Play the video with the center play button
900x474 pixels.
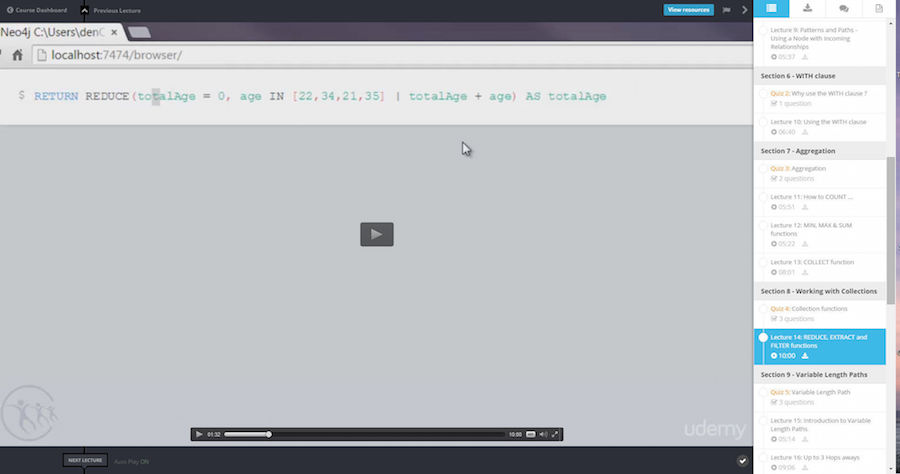(x=377, y=234)
